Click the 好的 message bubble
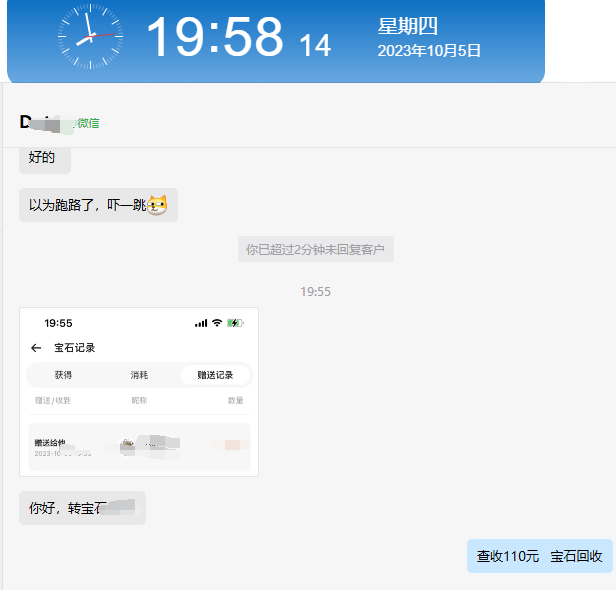 (45, 159)
